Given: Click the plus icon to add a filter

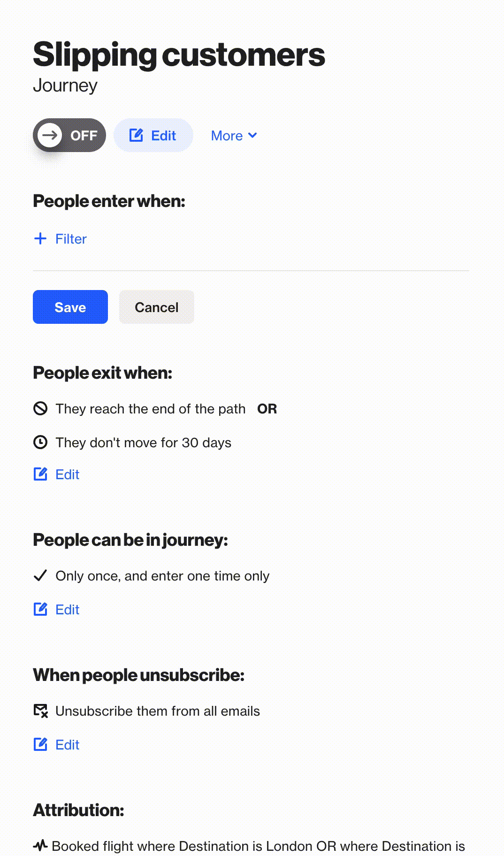Looking at the screenshot, I should coord(40,238).
